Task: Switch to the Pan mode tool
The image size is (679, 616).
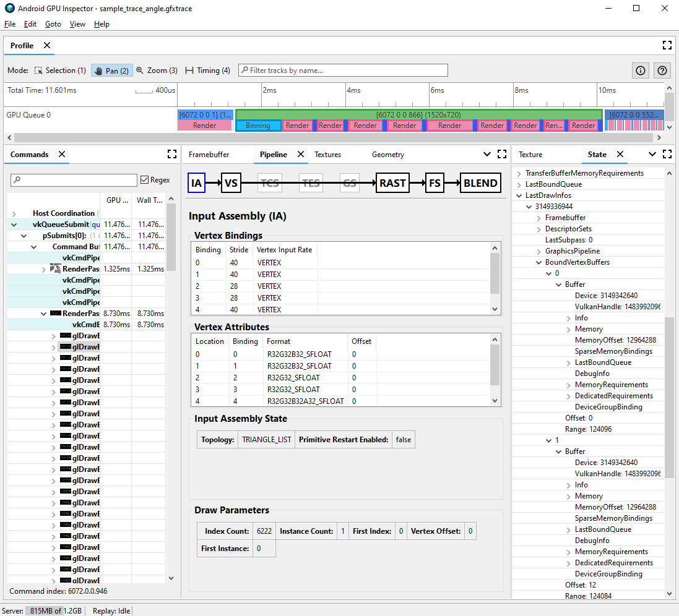Action: point(111,70)
